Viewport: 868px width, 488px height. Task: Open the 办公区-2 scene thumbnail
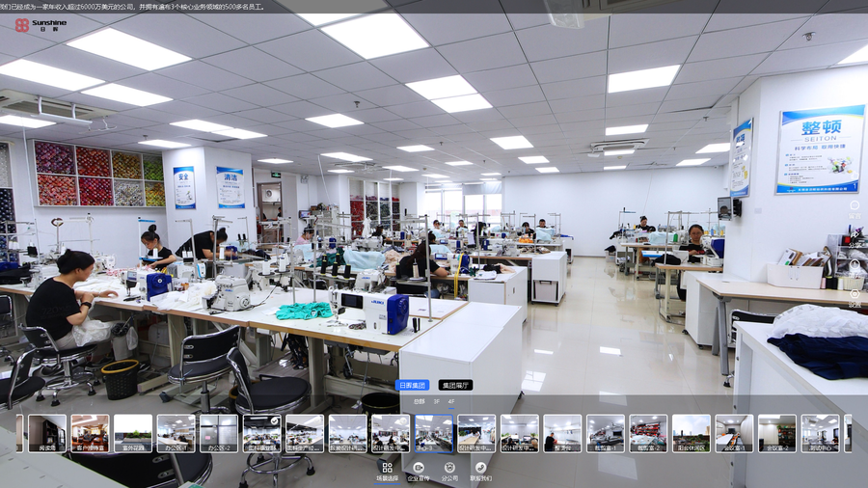[219, 433]
